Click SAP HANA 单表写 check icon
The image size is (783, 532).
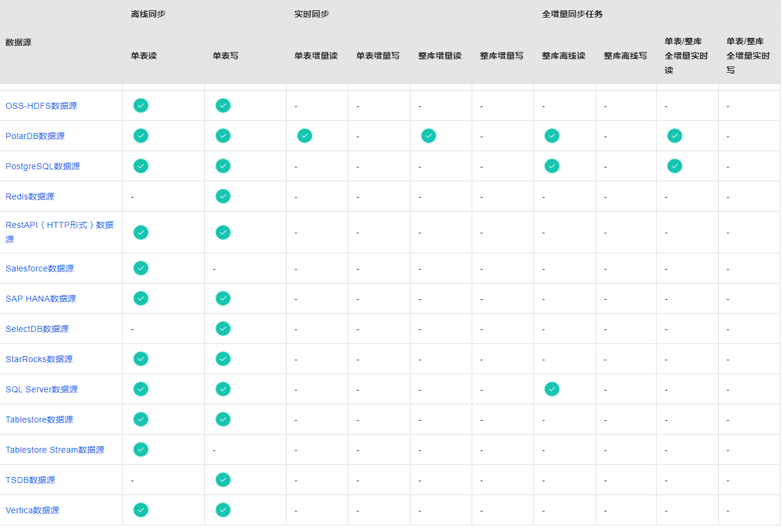click(223, 298)
